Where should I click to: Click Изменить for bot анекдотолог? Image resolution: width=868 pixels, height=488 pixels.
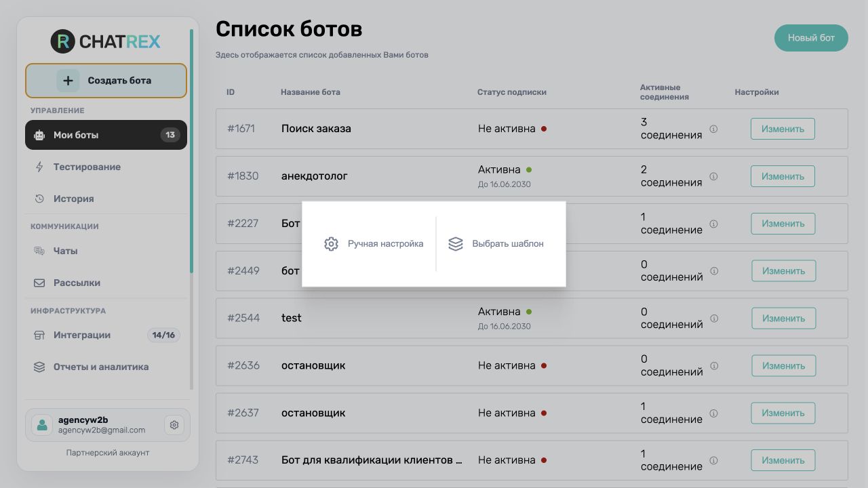[783, 176]
